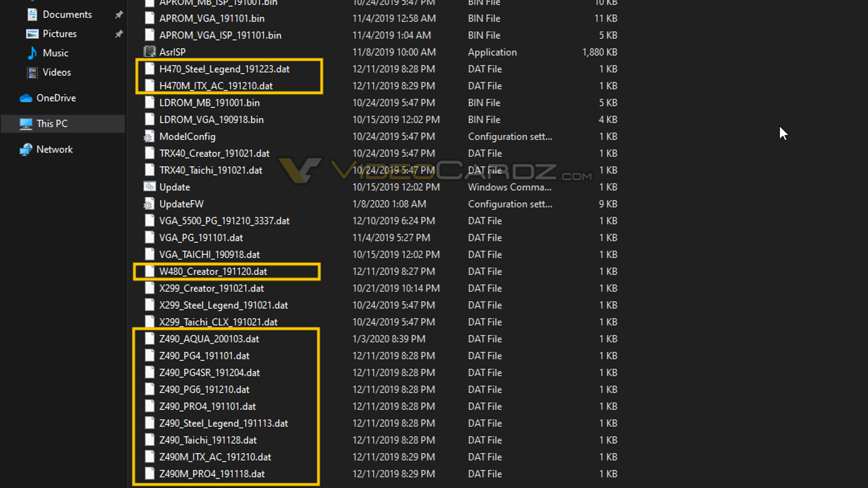Click the UpdateFW configuration file icon
This screenshot has width=868, height=488.
(149, 204)
